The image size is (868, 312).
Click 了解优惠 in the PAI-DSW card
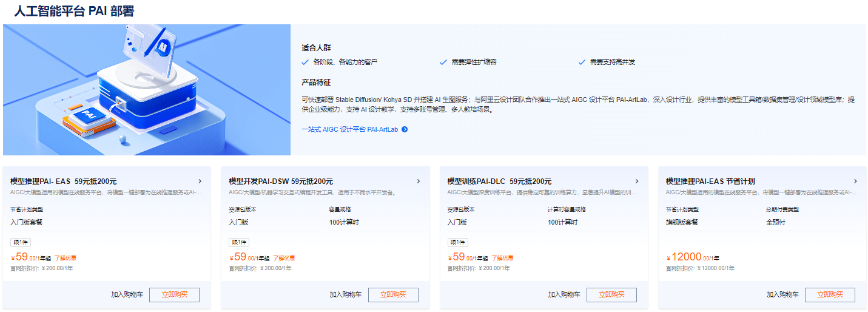click(284, 258)
